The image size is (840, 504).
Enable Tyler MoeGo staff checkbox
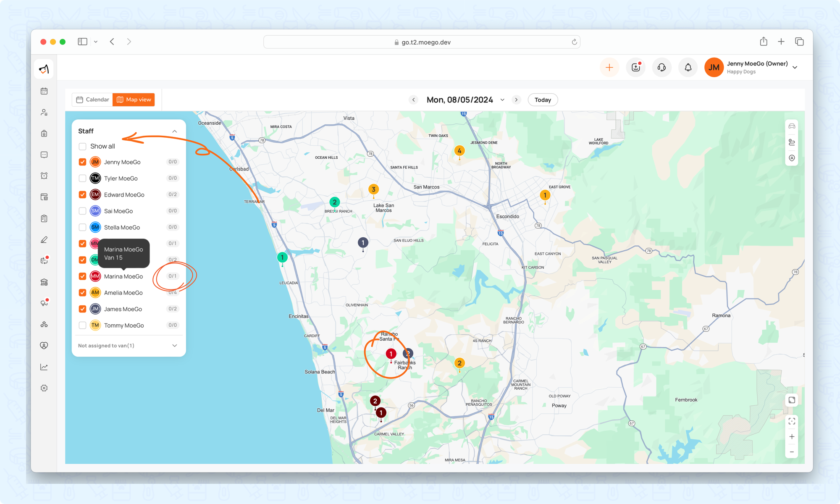pos(83,178)
